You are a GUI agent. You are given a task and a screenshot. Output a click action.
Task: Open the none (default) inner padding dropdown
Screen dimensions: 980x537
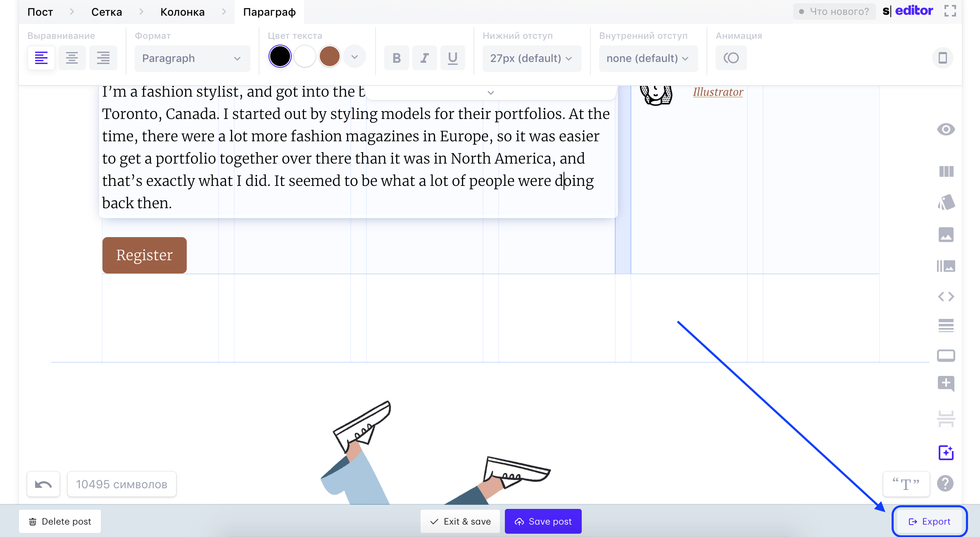[647, 58]
